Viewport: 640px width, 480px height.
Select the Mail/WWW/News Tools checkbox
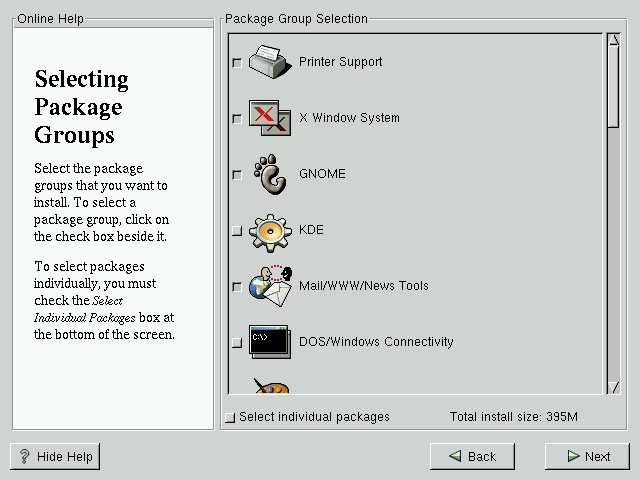coord(237,287)
